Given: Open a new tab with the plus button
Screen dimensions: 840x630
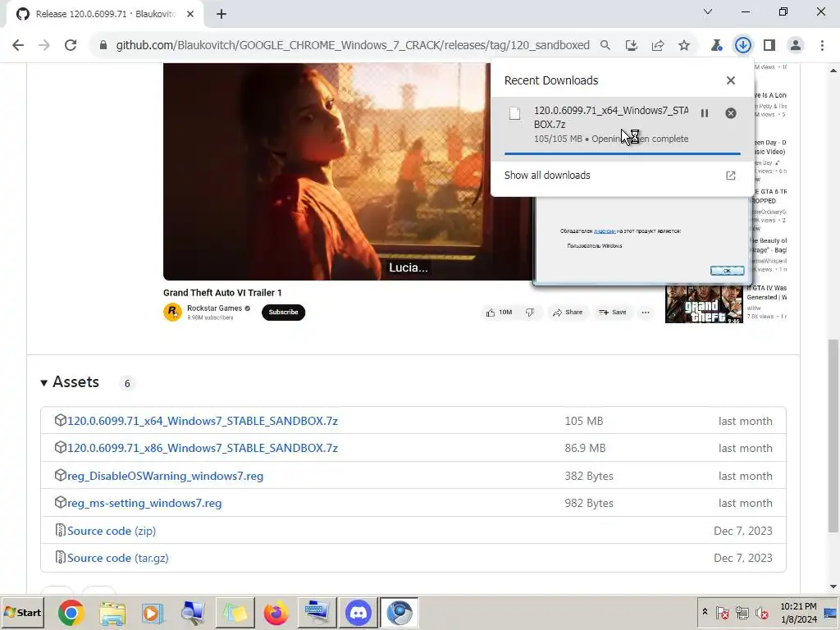Looking at the screenshot, I should coord(221,15).
